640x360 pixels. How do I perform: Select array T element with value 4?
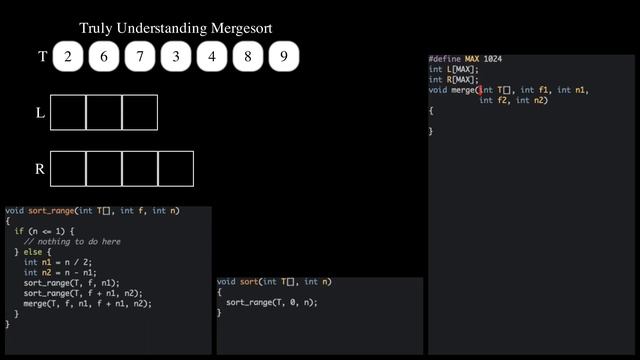point(211,56)
